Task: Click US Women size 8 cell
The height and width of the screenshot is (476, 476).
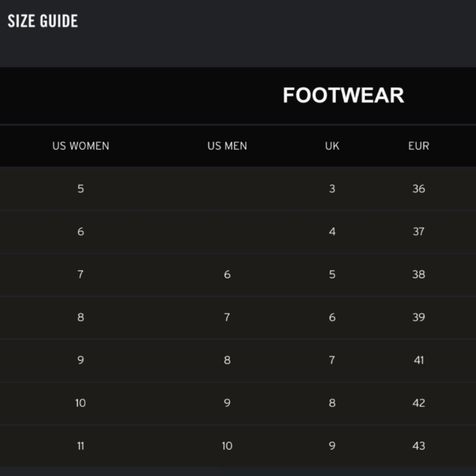Action: pos(80,317)
